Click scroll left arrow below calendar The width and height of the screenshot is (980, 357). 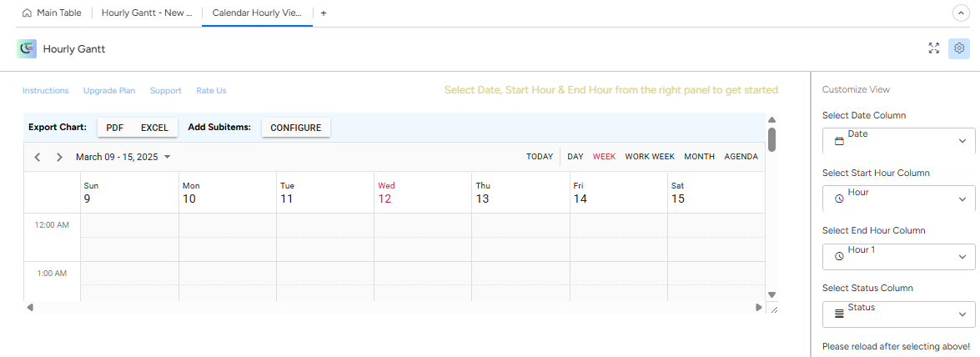(x=29, y=308)
